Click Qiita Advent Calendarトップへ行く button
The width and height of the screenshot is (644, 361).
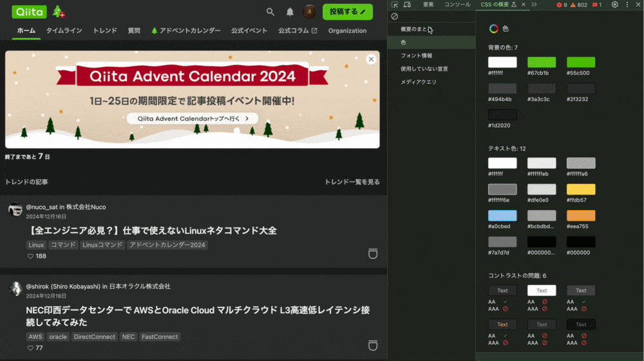192,119
